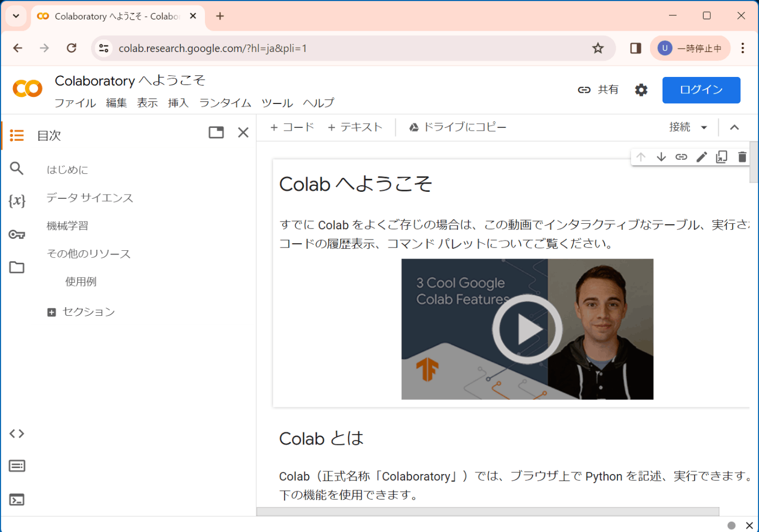Screen dimensions: 759x532
Task: Reload the browser page
Action: 72,48
